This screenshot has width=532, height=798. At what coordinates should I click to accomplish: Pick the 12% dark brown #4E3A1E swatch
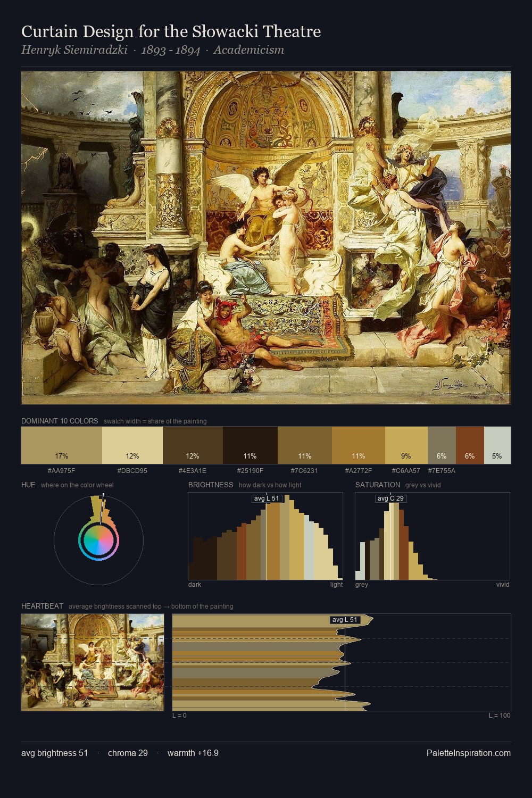pyautogui.click(x=193, y=445)
